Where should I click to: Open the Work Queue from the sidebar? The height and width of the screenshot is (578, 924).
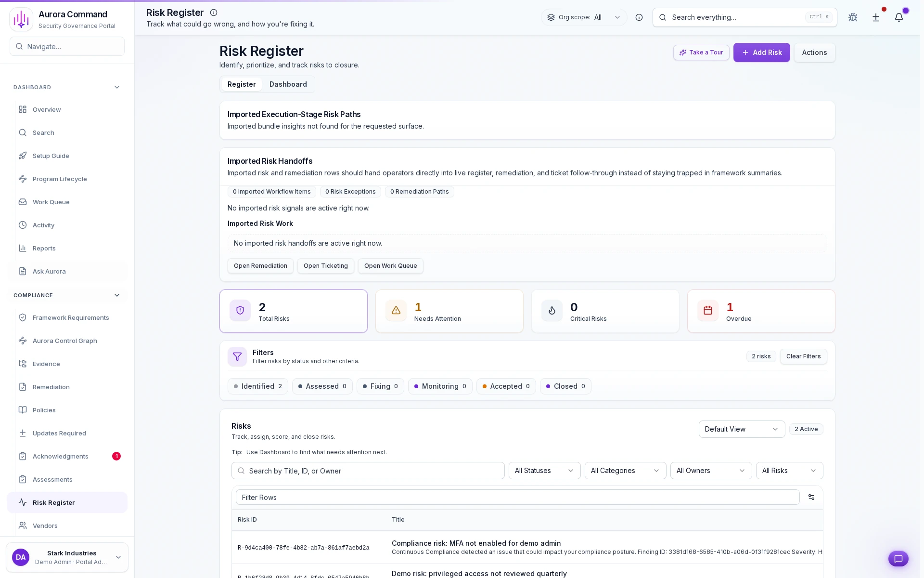pyautogui.click(x=51, y=202)
